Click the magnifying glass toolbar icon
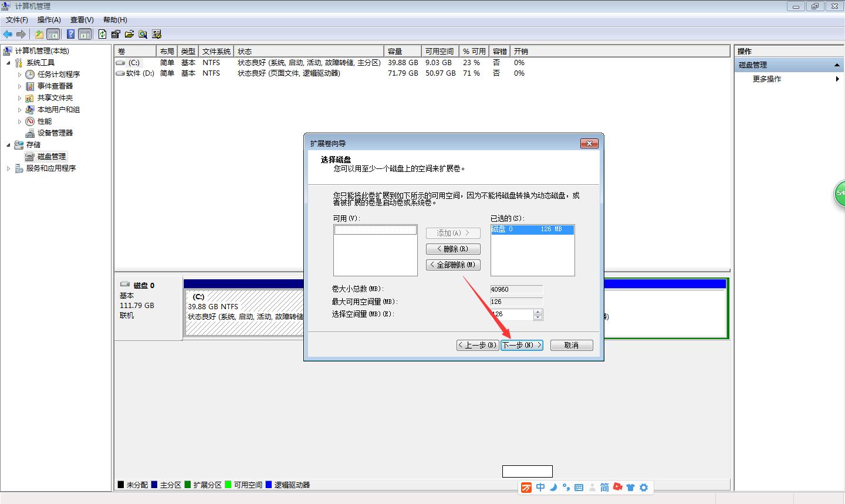 coord(143,34)
